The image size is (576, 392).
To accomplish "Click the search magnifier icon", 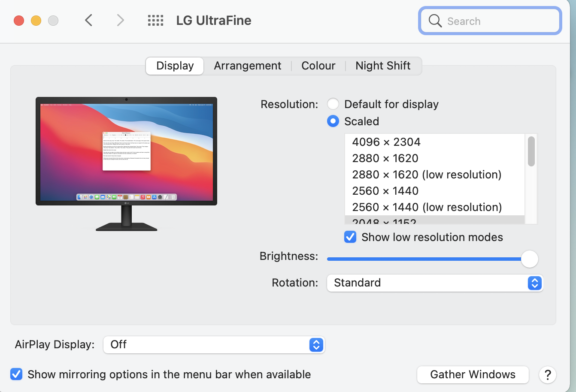I will pos(435,21).
